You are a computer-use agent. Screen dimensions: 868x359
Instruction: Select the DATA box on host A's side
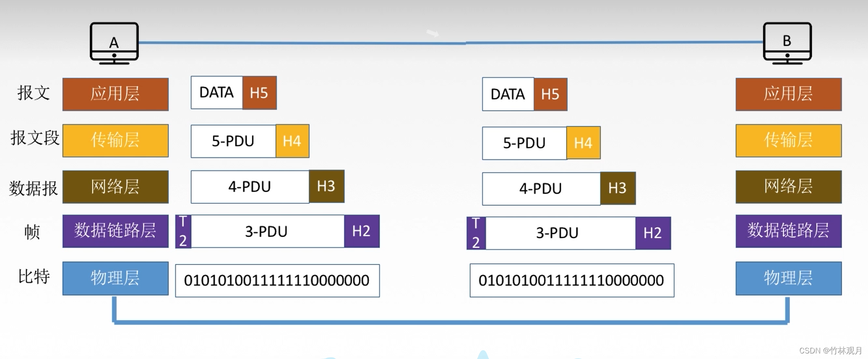click(217, 93)
